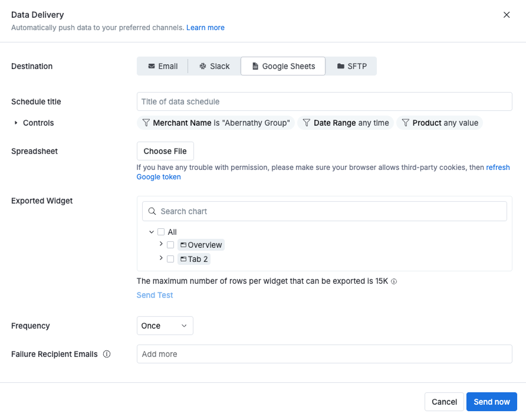Click the Date Range filter funnel icon
This screenshot has width=526, height=420.
pyautogui.click(x=306, y=123)
